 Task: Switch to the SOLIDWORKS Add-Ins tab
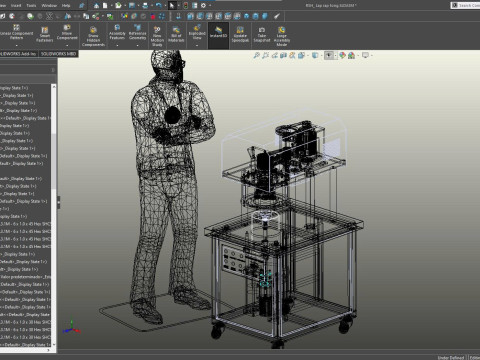point(18,54)
